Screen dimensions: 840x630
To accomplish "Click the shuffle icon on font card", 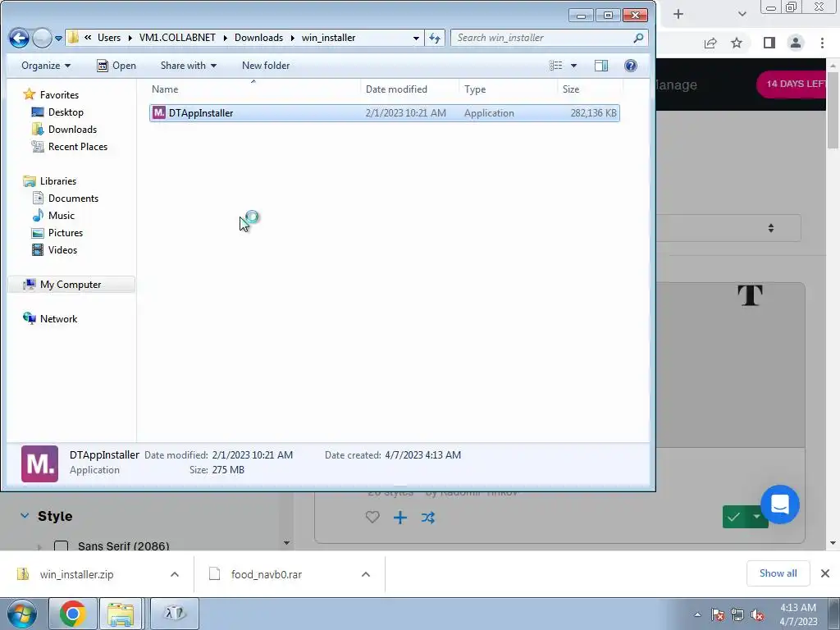I will coord(428,518).
